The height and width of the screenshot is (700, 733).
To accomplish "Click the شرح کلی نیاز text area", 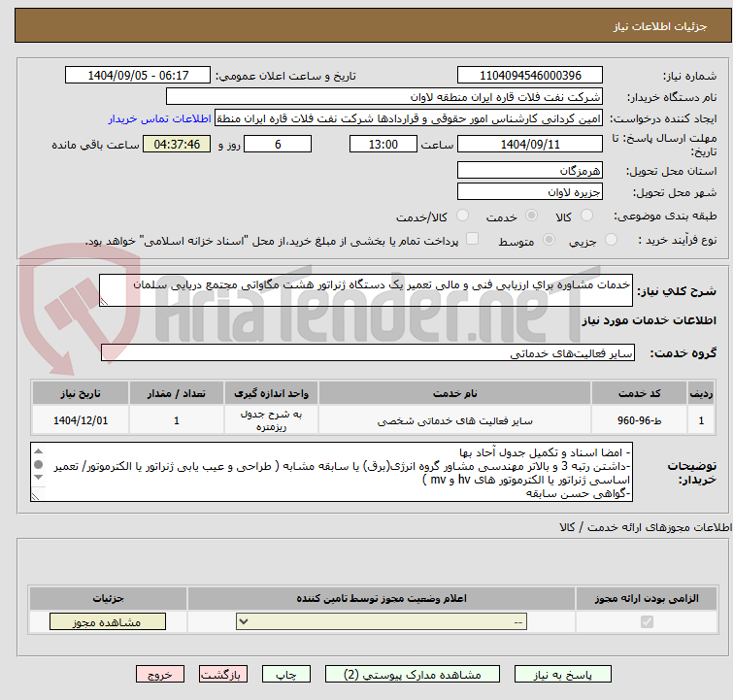I will [x=366, y=290].
